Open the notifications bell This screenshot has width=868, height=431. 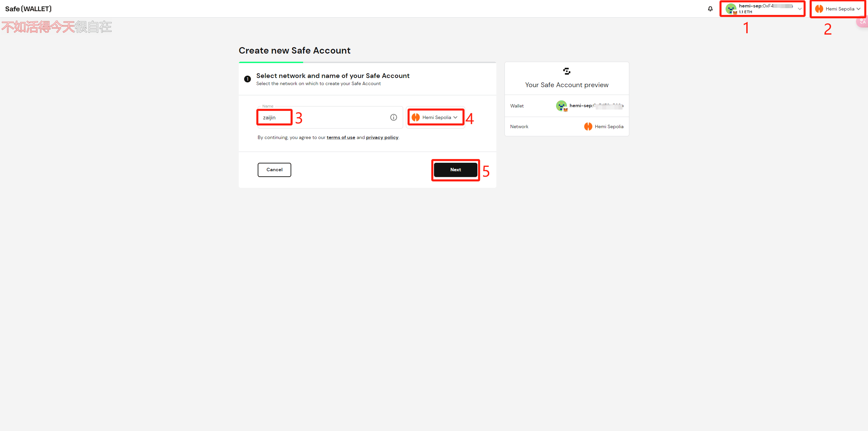click(x=710, y=9)
